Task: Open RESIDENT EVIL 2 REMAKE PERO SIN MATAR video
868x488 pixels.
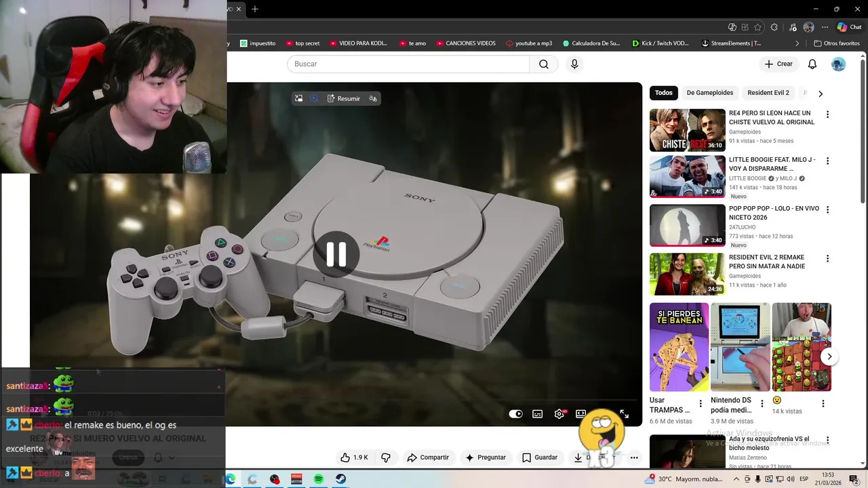Action: click(767, 262)
